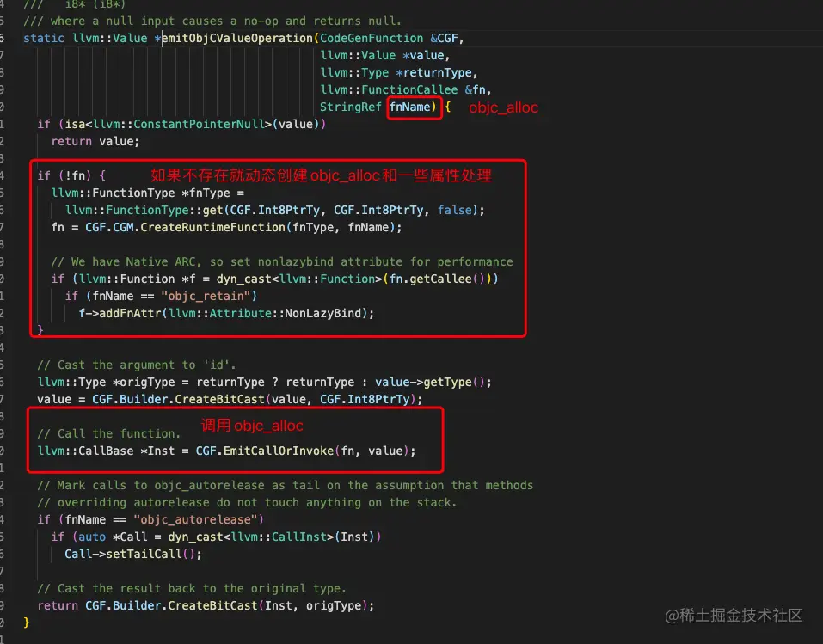Click the 'return value;' statement

(x=95, y=142)
